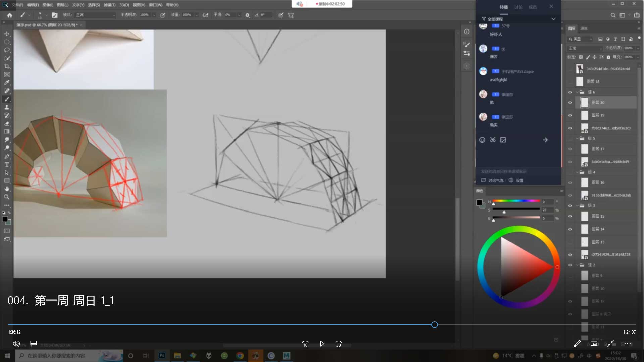The width and height of the screenshot is (644, 362).
Task: Select the Eyedropper tool
Action: point(7,83)
